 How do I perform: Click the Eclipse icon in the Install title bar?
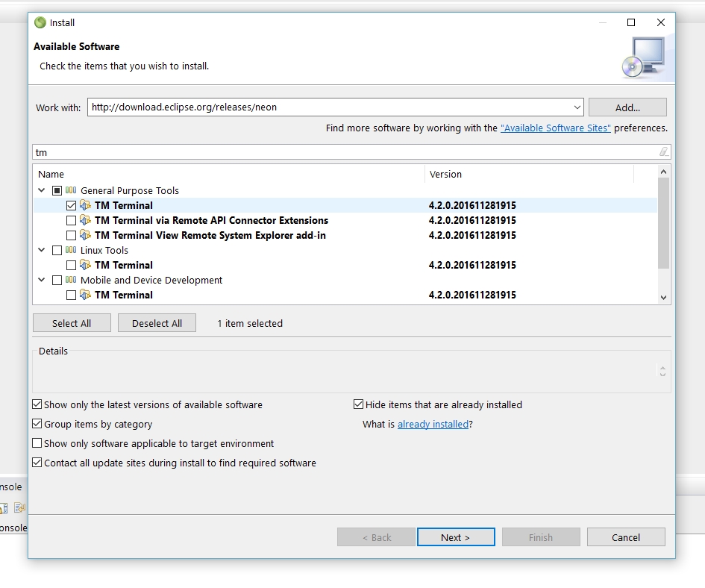[x=40, y=22]
